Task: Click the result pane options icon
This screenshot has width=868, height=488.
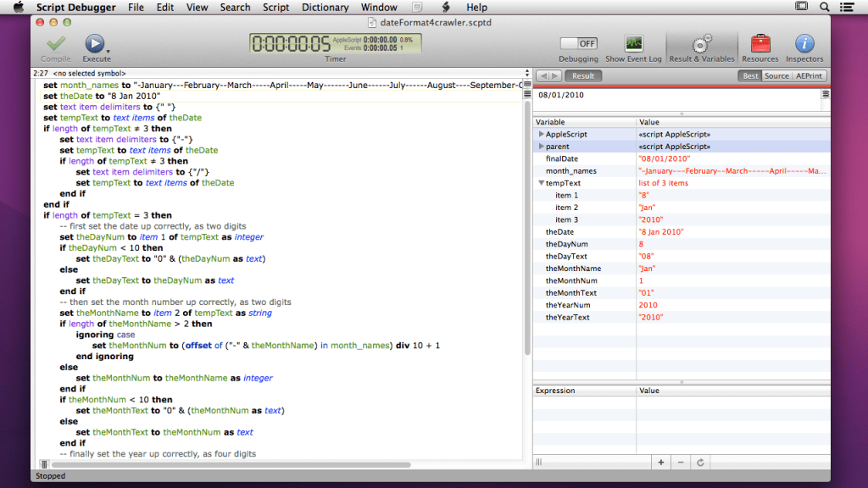Action: (x=826, y=95)
